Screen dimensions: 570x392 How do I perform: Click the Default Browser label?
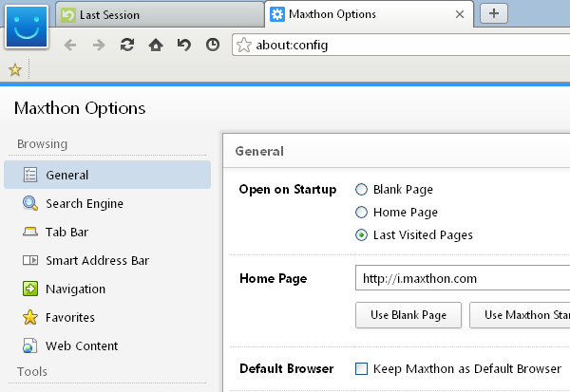(x=287, y=369)
